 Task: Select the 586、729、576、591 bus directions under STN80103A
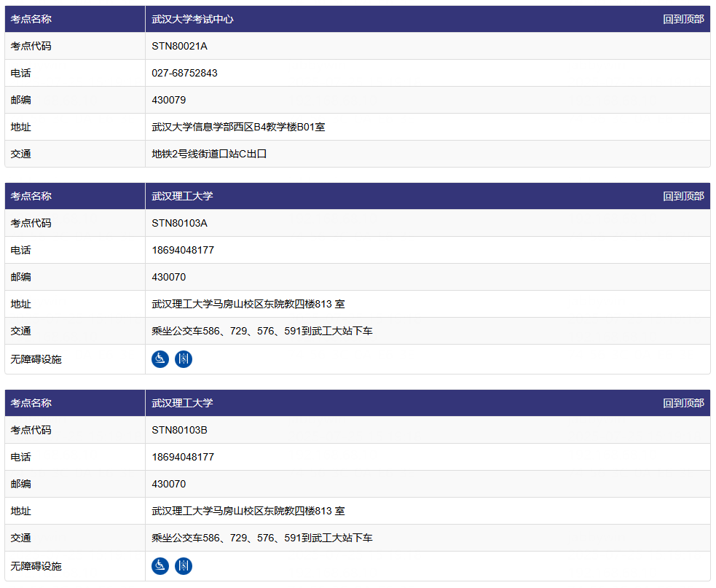(x=262, y=332)
